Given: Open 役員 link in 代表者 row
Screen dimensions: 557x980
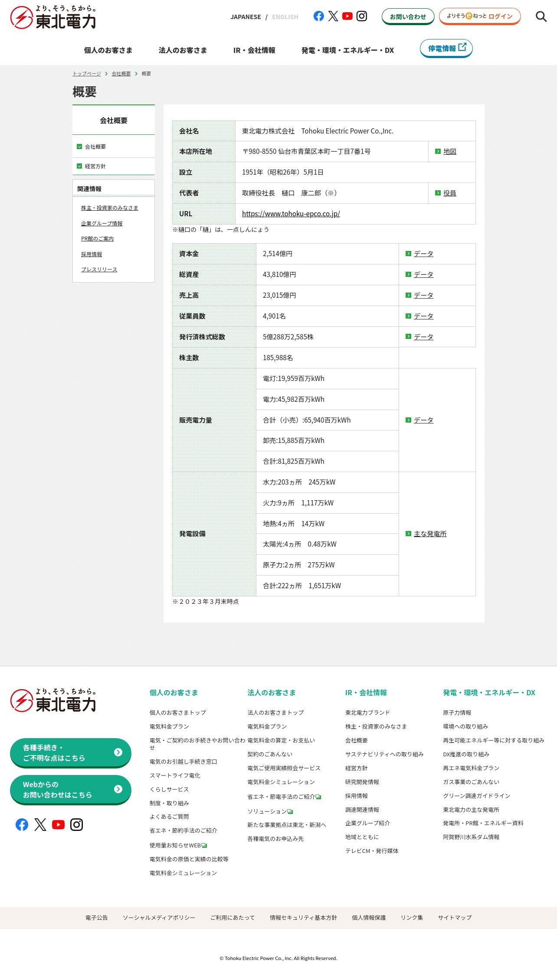Looking at the screenshot, I should tap(449, 193).
